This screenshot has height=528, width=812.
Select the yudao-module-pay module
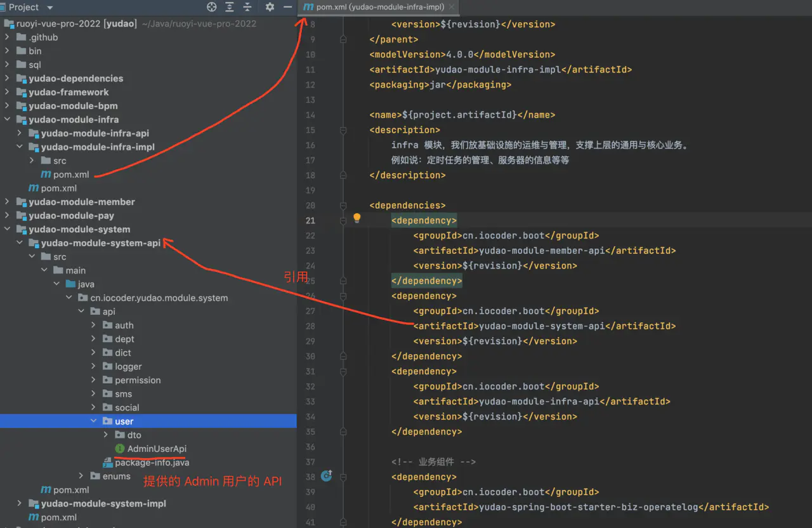coord(71,216)
